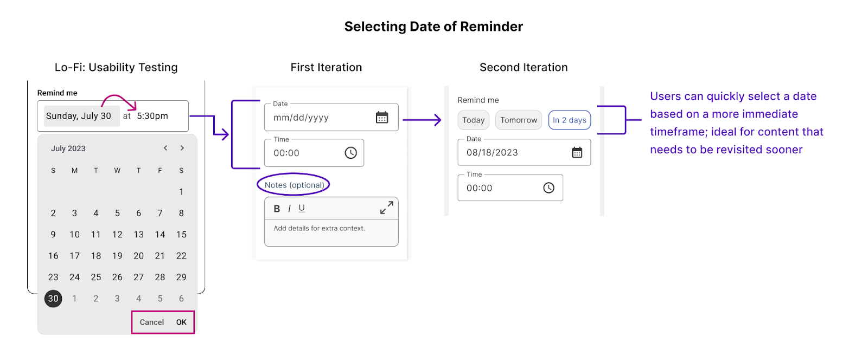Viewport: 868px width, 349px height.
Task: Pick July 15 in the calendar grid
Action: coord(181,235)
